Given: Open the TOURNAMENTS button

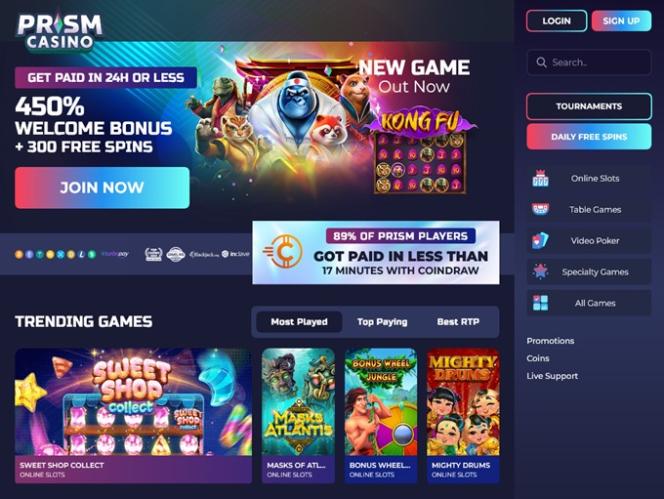Looking at the screenshot, I should click(589, 106).
